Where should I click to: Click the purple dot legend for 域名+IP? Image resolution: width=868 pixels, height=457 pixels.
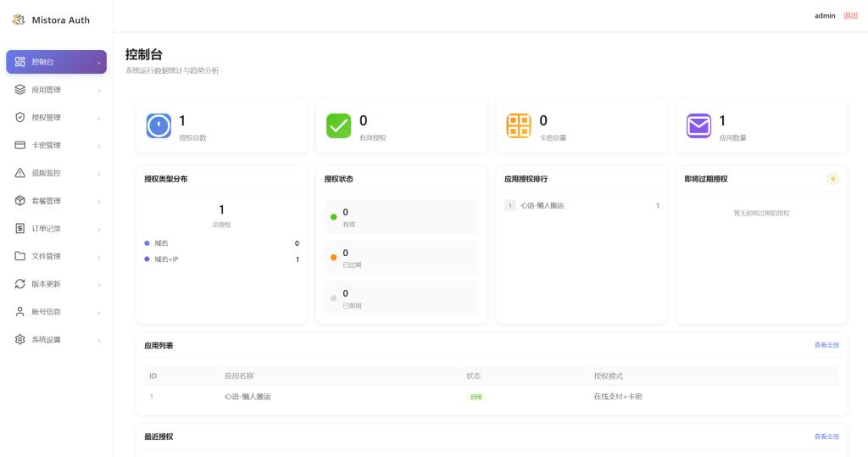tap(147, 259)
